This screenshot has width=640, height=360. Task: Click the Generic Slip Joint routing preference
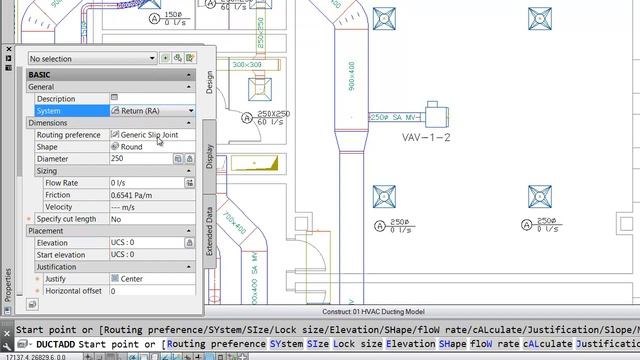point(152,135)
